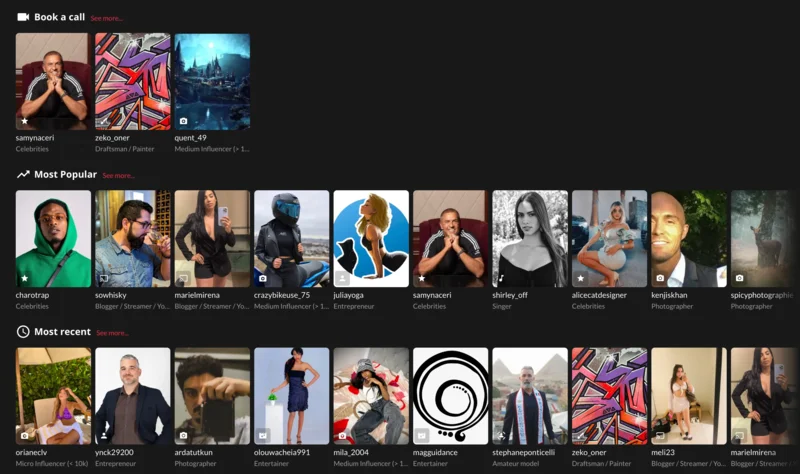Viewport: 800px width, 474px height.
Task: Open meli23 profile thumbnail
Action: coord(689,396)
